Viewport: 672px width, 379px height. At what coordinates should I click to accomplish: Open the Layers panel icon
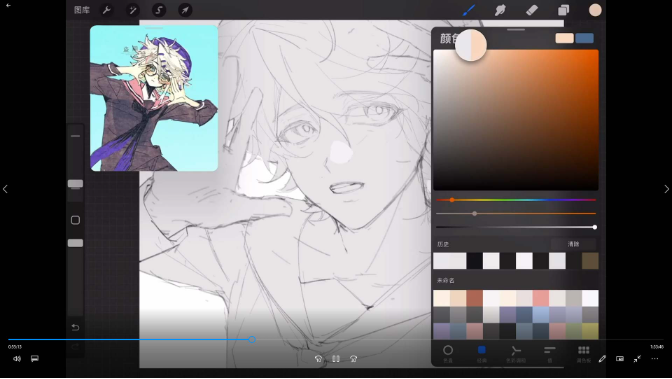pyautogui.click(x=564, y=10)
